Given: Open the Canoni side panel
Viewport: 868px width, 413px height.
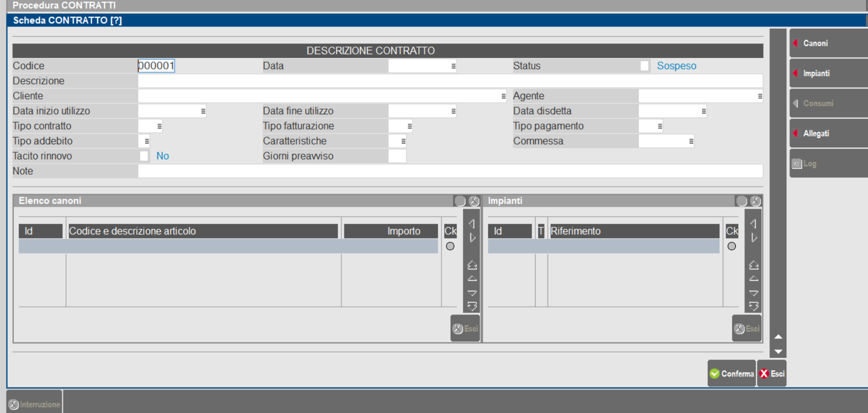Looking at the screenshot, I should point(827,44).
